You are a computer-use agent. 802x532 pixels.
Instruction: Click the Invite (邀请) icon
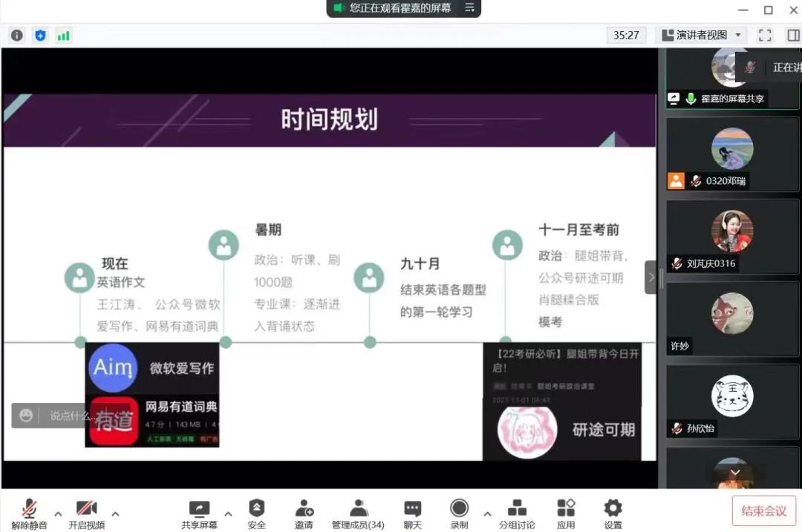304,513
